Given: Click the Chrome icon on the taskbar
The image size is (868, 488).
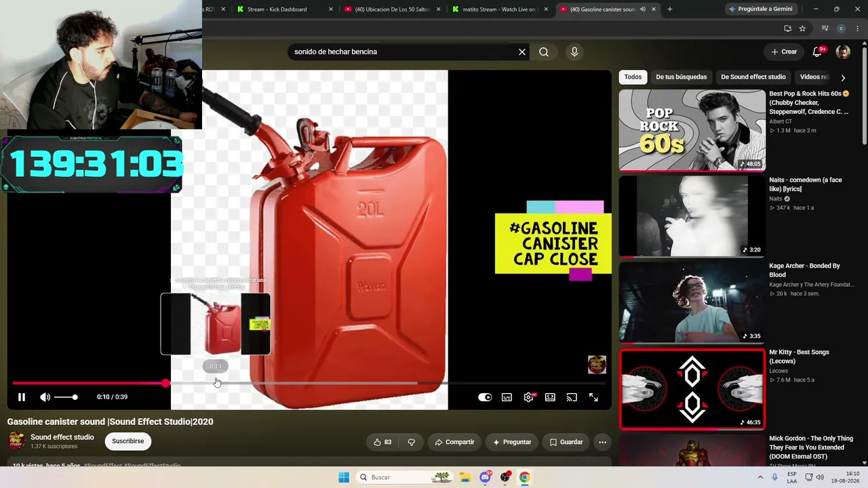Looking at the screenshot, I should pyautogui.click(x=524, y=477).
